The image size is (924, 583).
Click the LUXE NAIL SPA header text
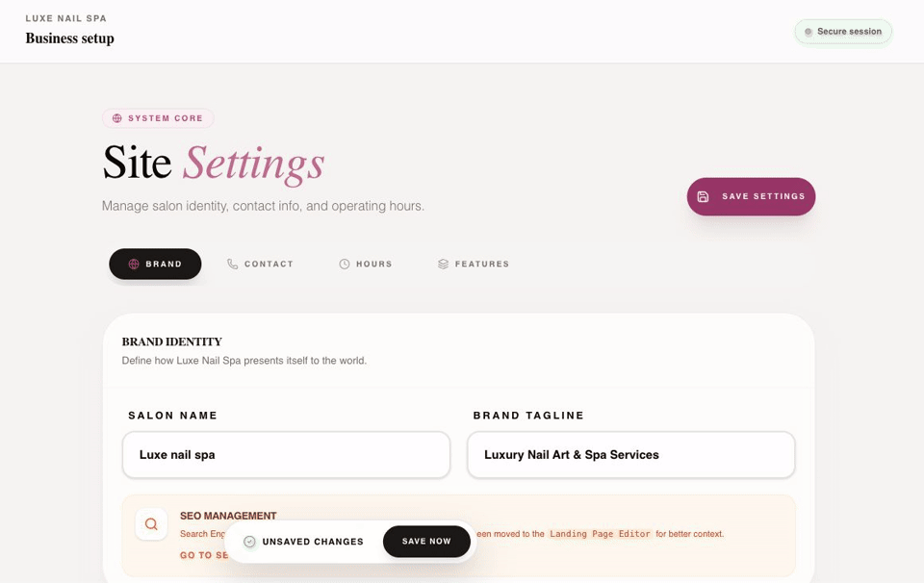point(66,18)
